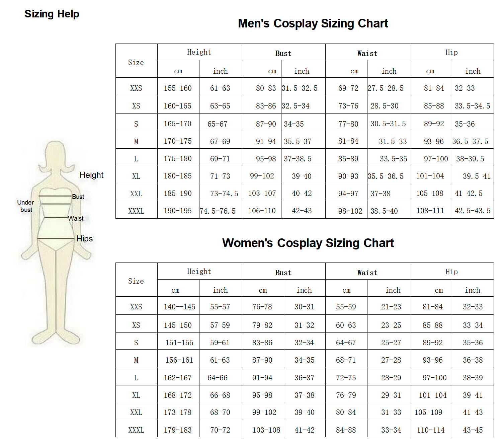Click the Height label beside the figure
Screen dimensions: 504x447
[x=91, y=175]
